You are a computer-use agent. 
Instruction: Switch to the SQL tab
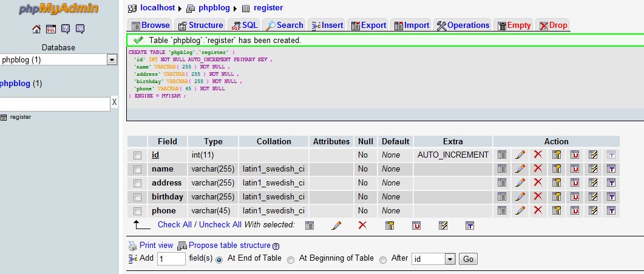point(245,25)
